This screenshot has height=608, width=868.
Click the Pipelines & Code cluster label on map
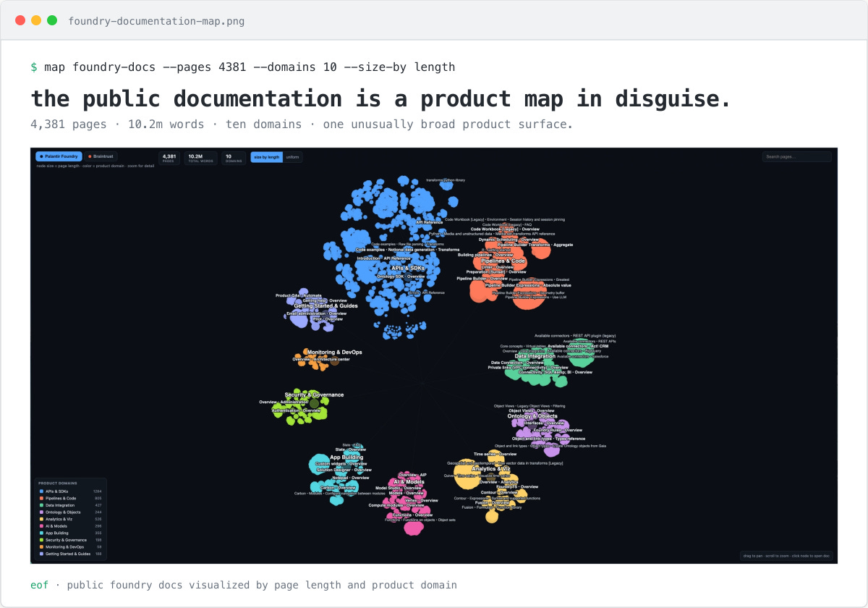point(503,261)
